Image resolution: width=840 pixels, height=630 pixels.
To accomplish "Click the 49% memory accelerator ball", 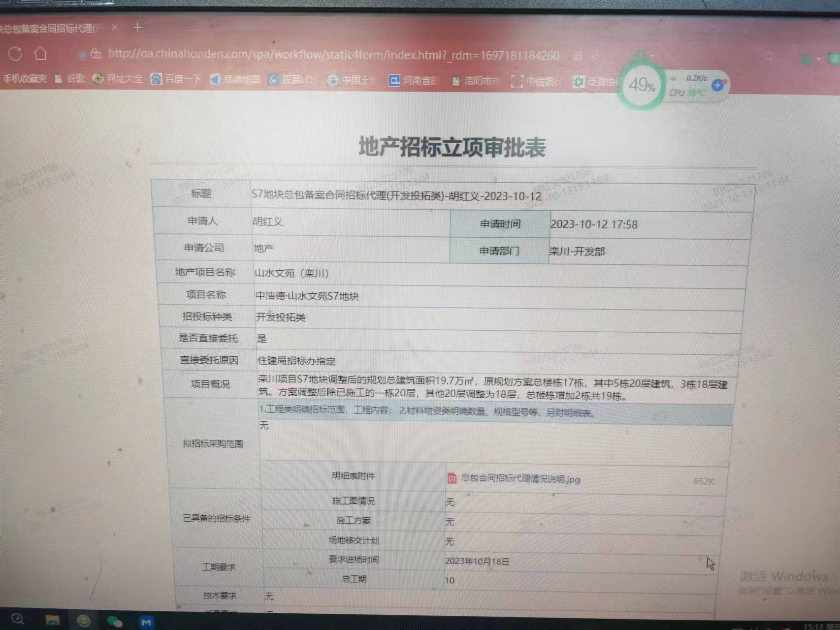I will tap(641, 85).
